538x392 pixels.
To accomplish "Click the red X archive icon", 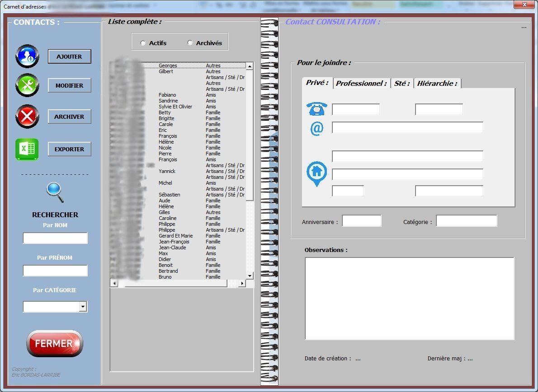I will coord(27,117).
